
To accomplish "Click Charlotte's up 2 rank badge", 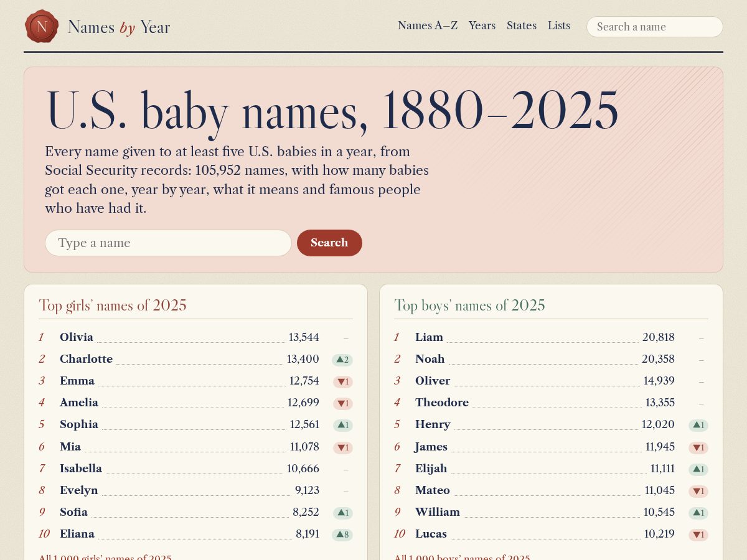I will click(x=342, y=360).
